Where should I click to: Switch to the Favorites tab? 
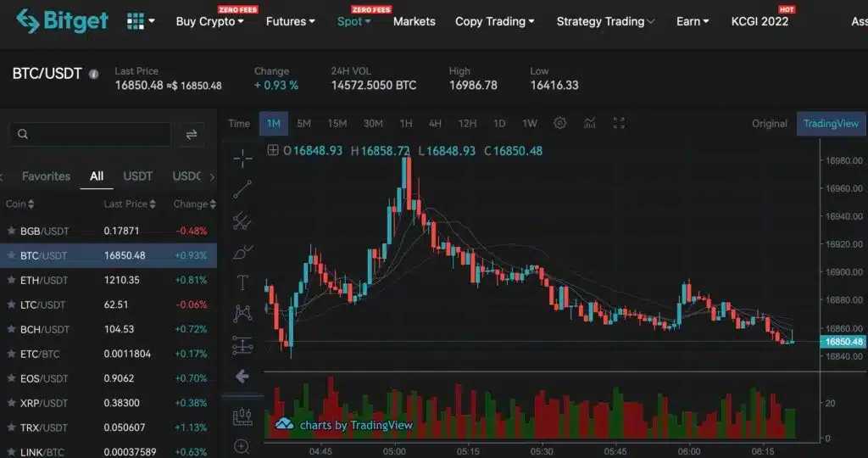coord(46,176)
